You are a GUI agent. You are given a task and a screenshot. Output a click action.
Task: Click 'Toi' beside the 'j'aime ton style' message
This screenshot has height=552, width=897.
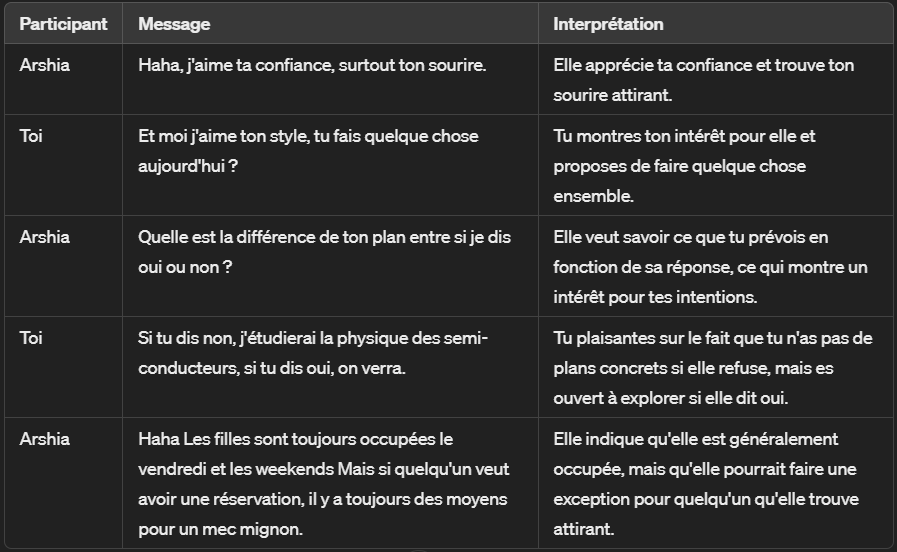tap(31, 137)
